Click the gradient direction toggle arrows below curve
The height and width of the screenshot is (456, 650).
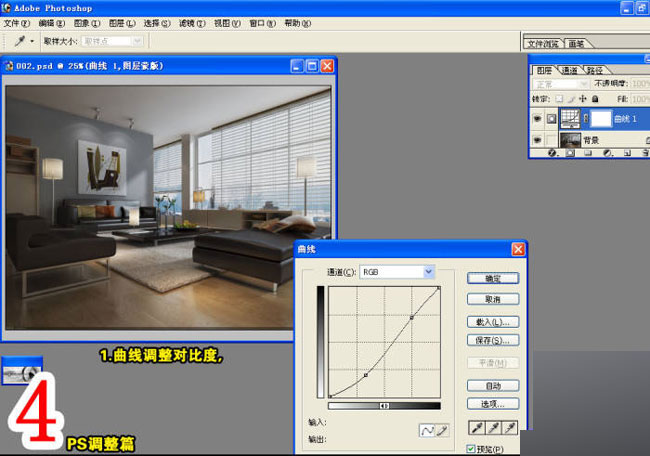384,406
